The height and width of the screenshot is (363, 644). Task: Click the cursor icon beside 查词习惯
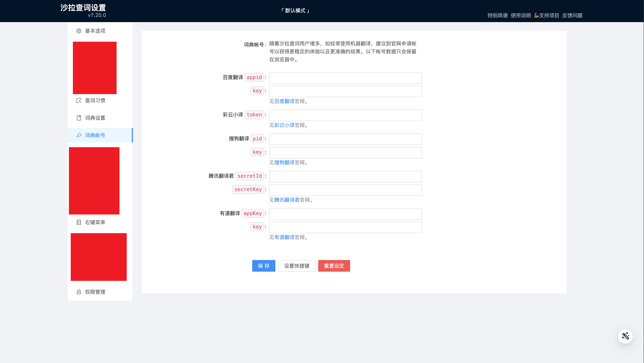pyautogui.click(x=79, y=100)
